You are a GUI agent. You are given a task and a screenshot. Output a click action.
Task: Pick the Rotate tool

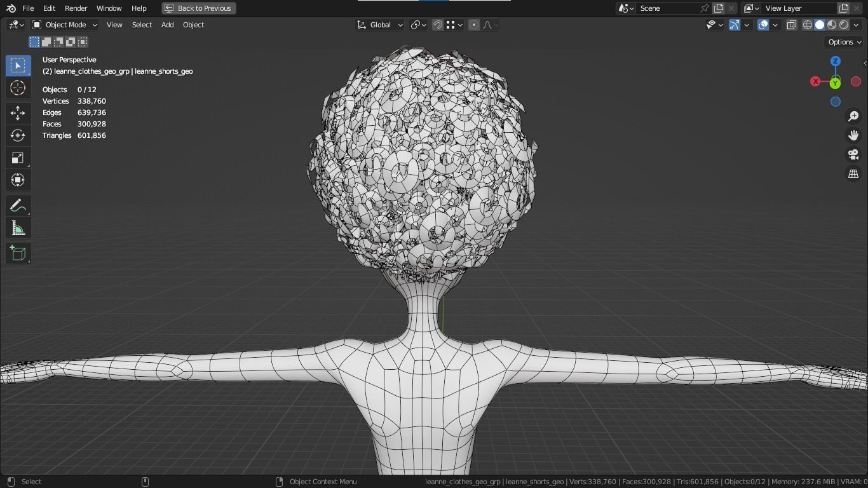pyautogui.click(x=18, y=135)
